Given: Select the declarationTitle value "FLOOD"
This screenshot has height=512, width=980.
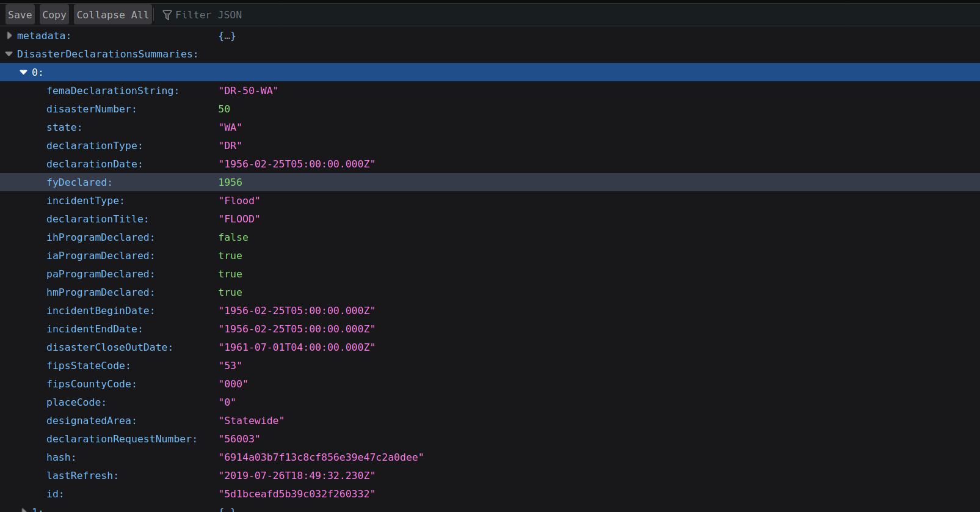Looking at the screenshot, I should coord(239,219).
